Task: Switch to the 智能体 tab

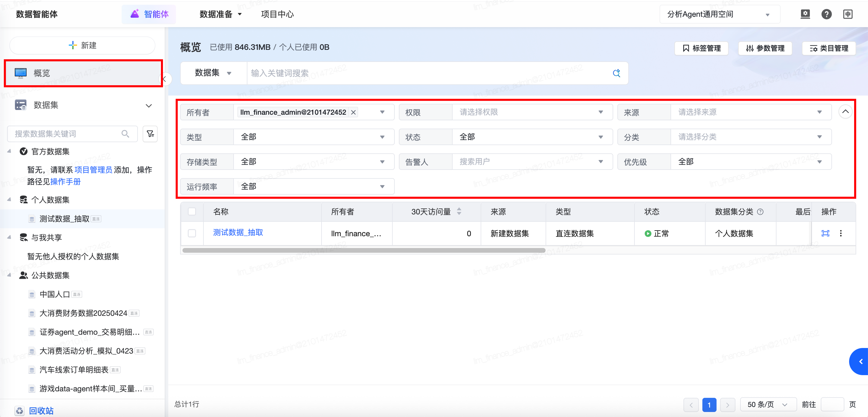Action: pyautogui.click(x=149, y=14)
